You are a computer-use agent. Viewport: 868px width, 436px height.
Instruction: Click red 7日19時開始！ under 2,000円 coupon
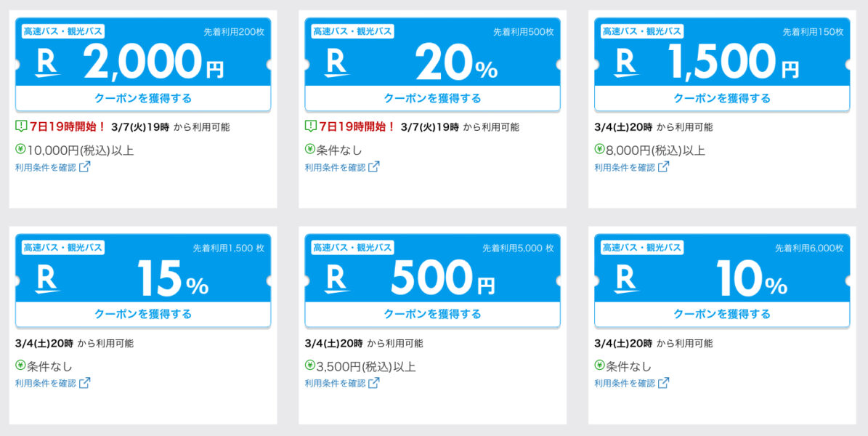pos(68,127)
